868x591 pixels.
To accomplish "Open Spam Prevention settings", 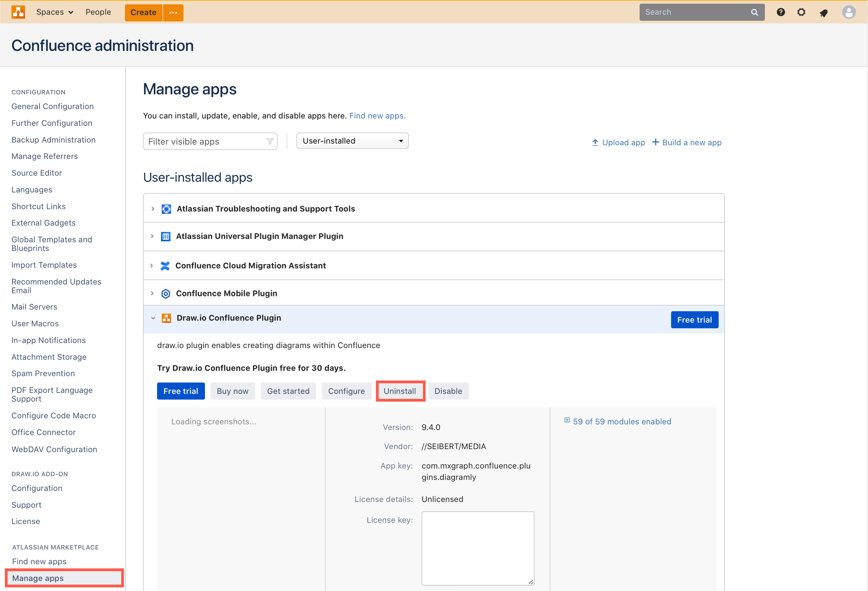I will click(x=43, y=374).
